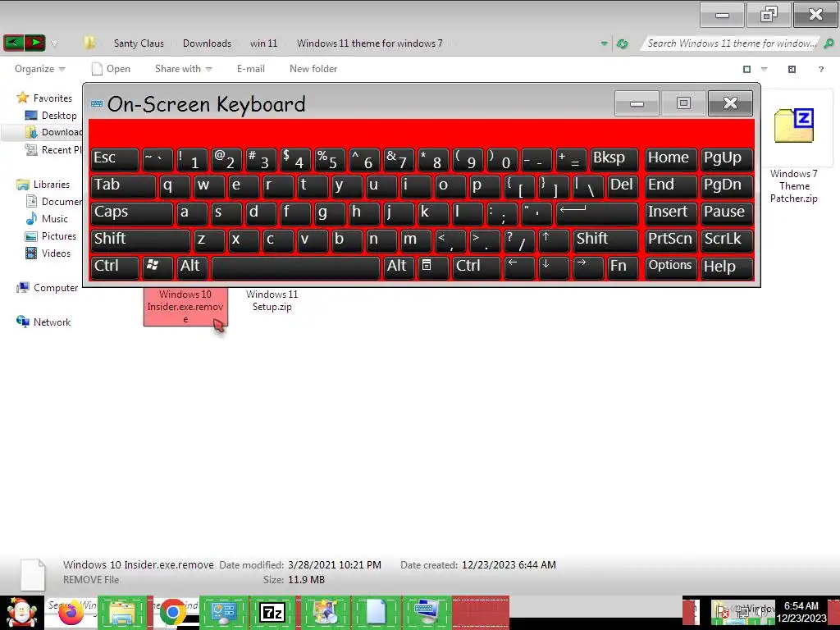Expand the address bar history dropdown
840x630 pixels.
coord(605,43)
